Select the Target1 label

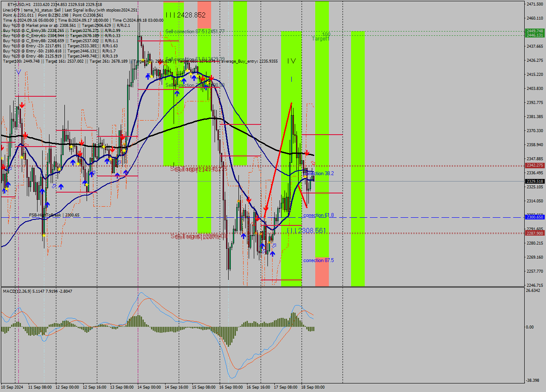point(320,39)
